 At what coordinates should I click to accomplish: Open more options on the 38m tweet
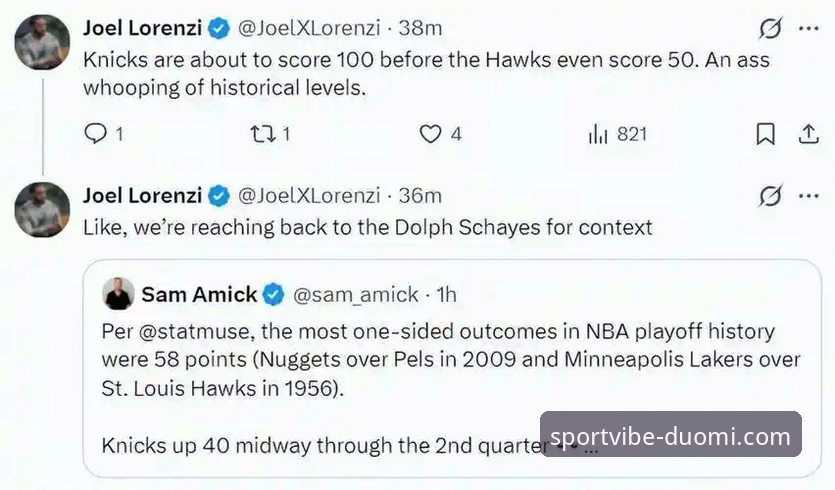coord(809,29)
